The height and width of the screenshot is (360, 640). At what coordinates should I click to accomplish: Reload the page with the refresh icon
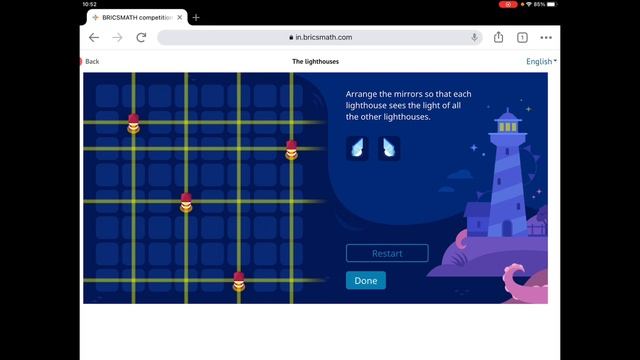[x=141, y=38]
